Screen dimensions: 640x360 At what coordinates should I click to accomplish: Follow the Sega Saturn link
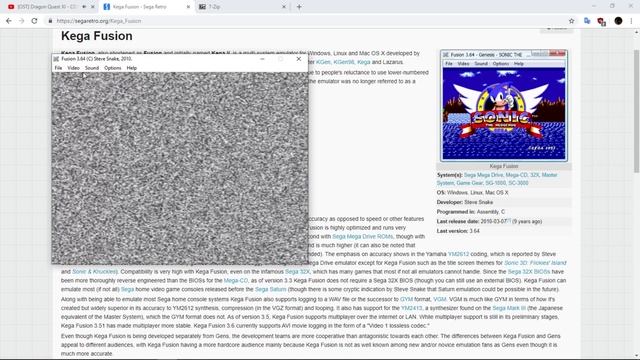271,289
